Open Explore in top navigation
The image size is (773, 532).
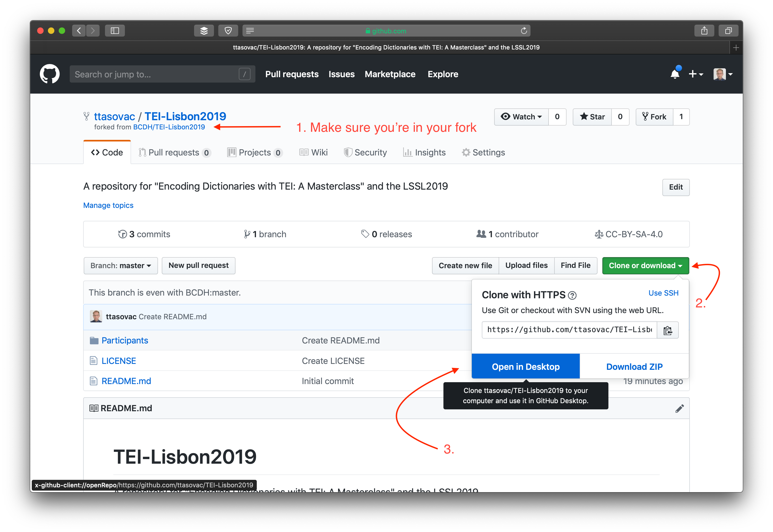click(x=443, y=74)
